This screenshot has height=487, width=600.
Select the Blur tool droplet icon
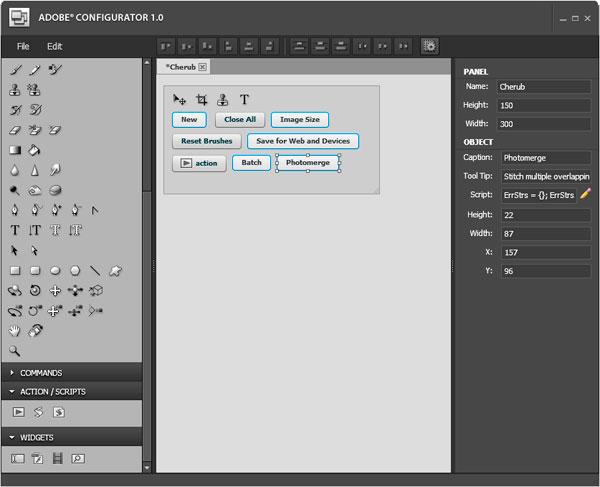point(15,170)
